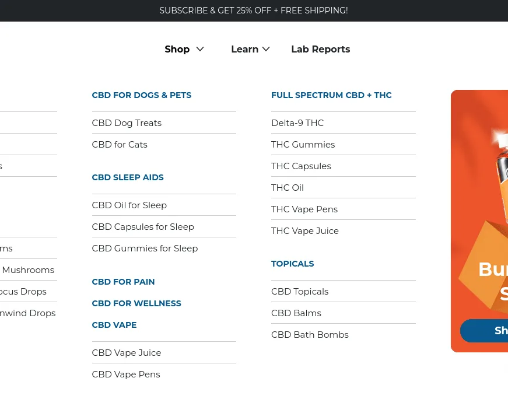The width and height of the screenshot is (508, 420).
Task: Open the Learn menu
Action: (244, 49)
